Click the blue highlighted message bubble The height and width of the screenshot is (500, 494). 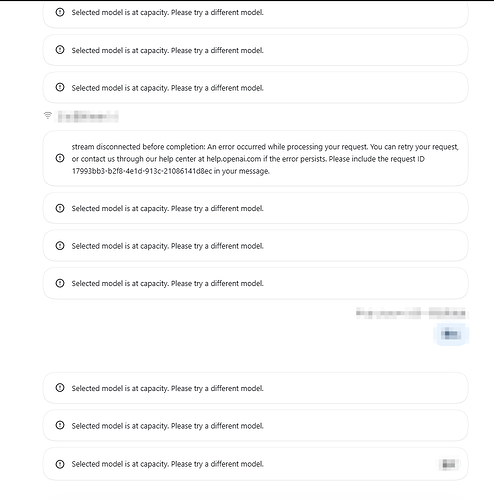pyautogui.click(x=451, y=334)
